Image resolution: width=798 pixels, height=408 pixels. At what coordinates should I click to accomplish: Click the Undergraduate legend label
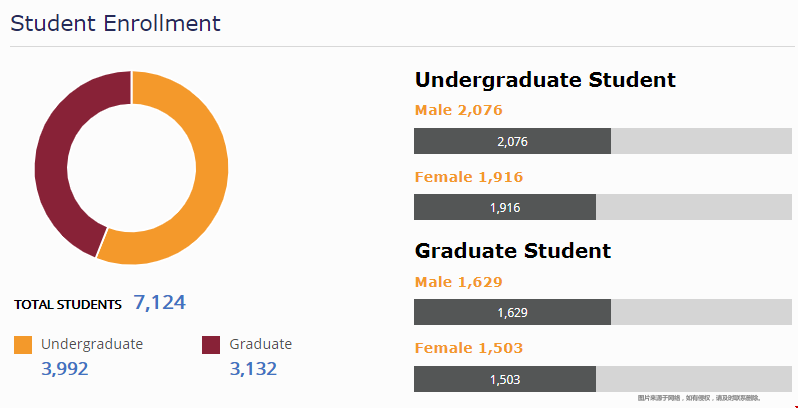[92, 344]
